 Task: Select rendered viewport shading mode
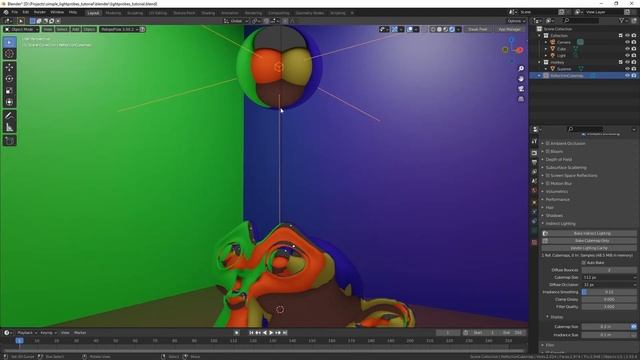pyautogui.click(x=452, y=29)
